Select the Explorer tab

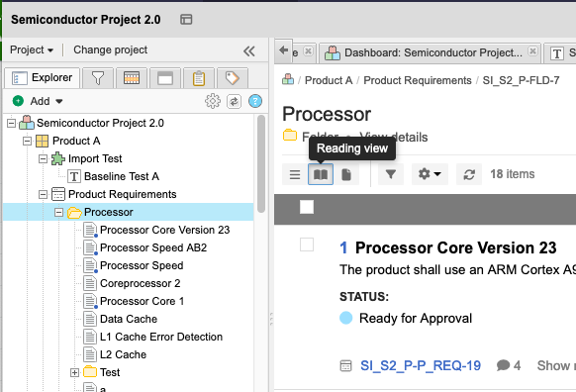point(42,78)
